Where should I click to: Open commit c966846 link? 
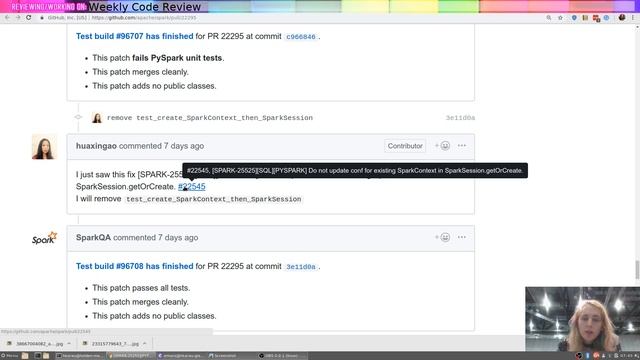[301, 37]
